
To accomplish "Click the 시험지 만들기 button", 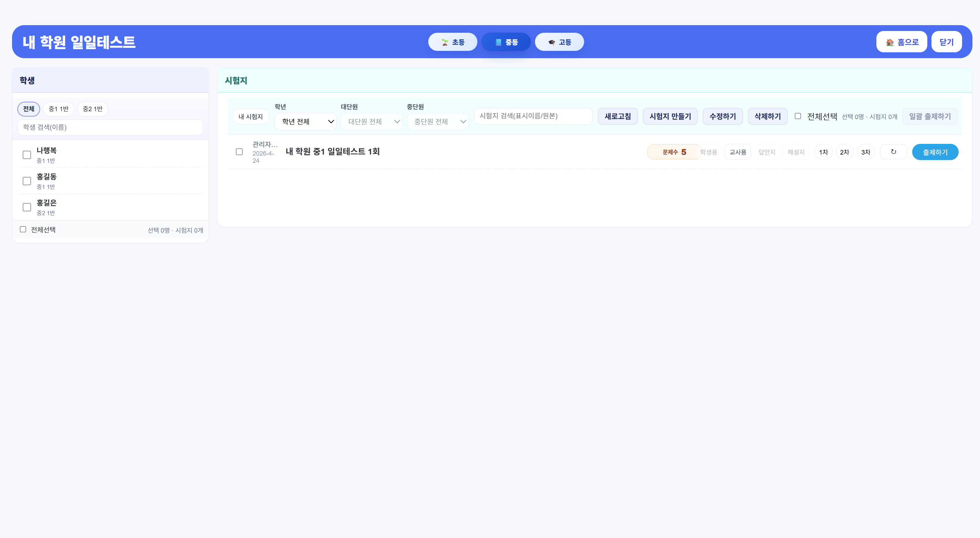I will pyautogui.click(x=670, y=116).
